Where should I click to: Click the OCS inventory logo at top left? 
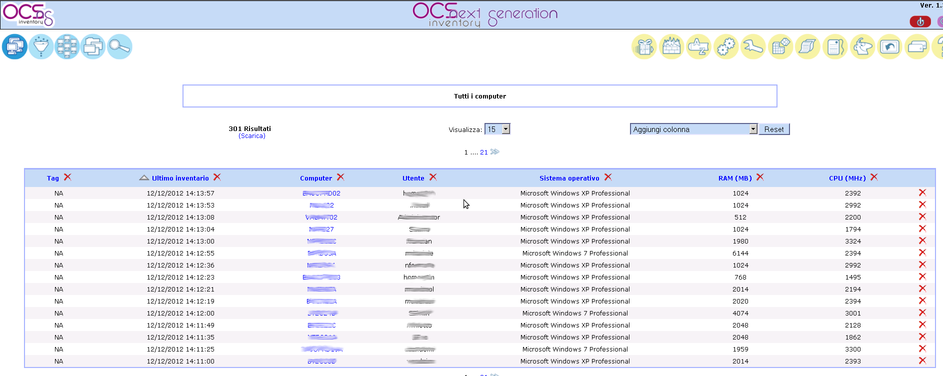pyautogui.click(x=28, y=15)
